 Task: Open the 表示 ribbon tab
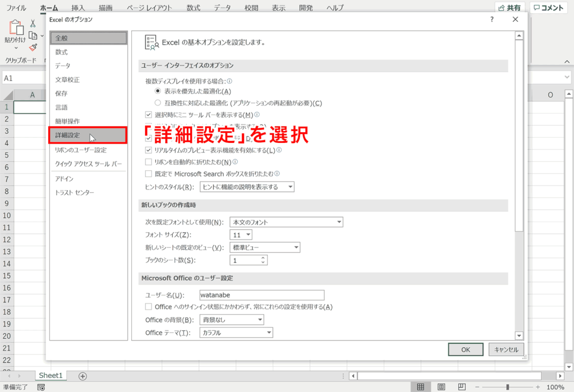(279, 8)
